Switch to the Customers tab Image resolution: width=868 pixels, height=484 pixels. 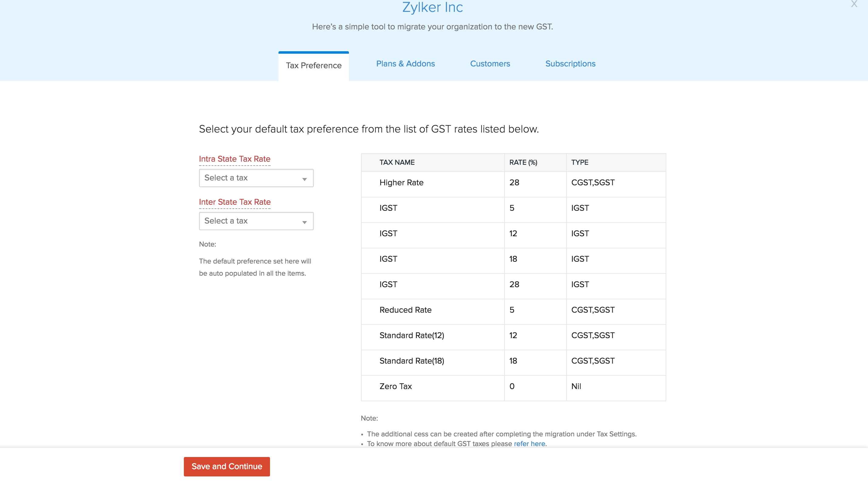[x=490, y=64]
